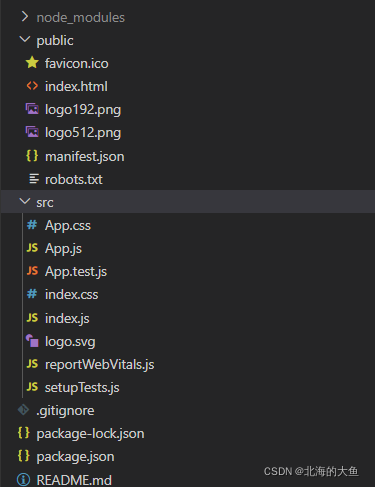Expand the node_modules folder chevron
The width and height of the screenshot is (375, 487).
(25, 16)
